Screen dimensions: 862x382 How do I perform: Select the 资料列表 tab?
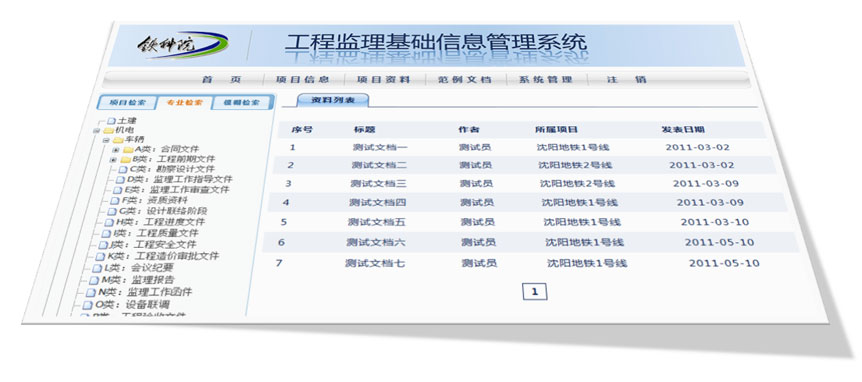[333, 100]
